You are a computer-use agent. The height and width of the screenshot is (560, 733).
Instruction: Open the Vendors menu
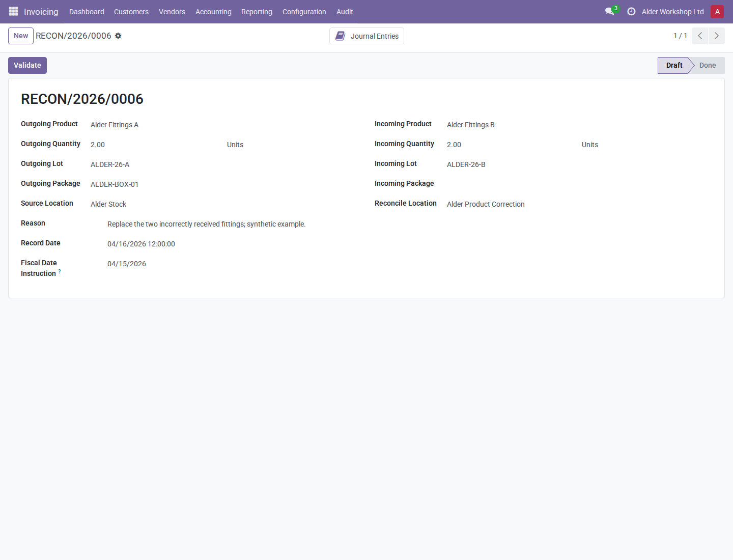172,11
